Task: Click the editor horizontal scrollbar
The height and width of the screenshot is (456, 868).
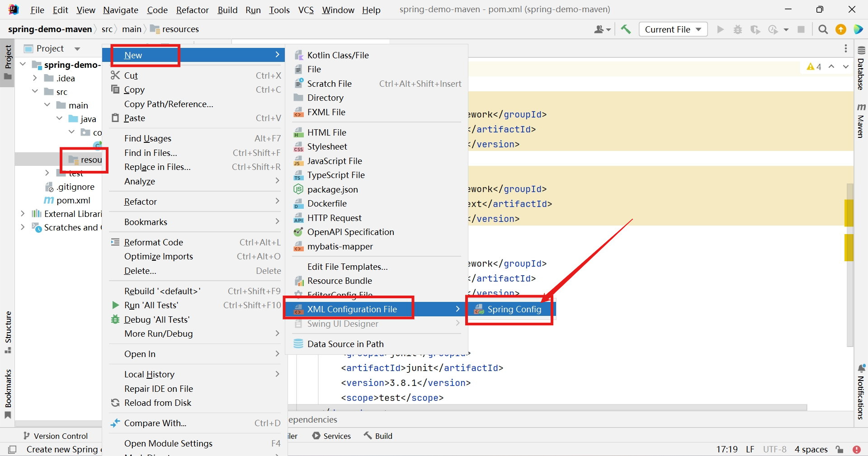Action: point(547,408)
